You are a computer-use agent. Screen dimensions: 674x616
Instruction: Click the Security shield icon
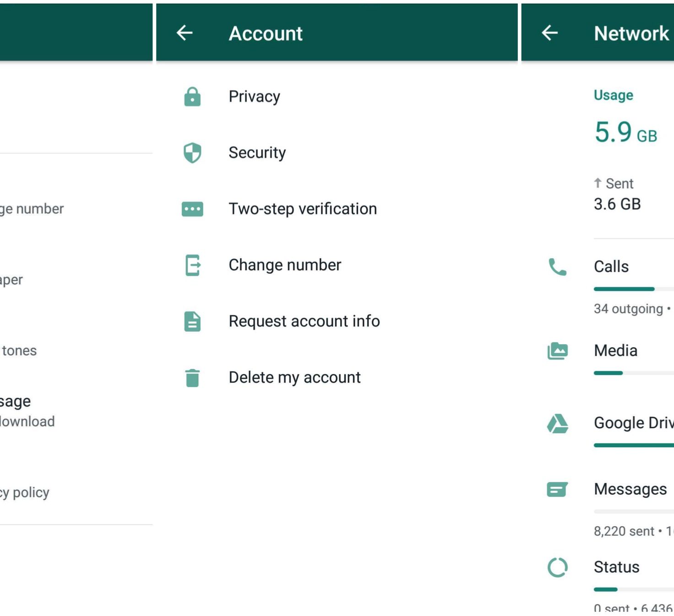[192, 153]
